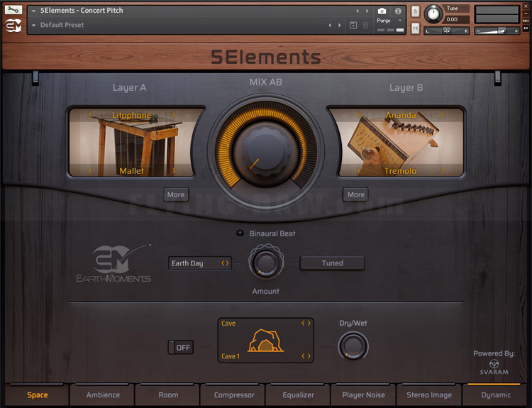Select previous Layer A instrument before Litophone

pyautogui.click(x=90, y=115)
